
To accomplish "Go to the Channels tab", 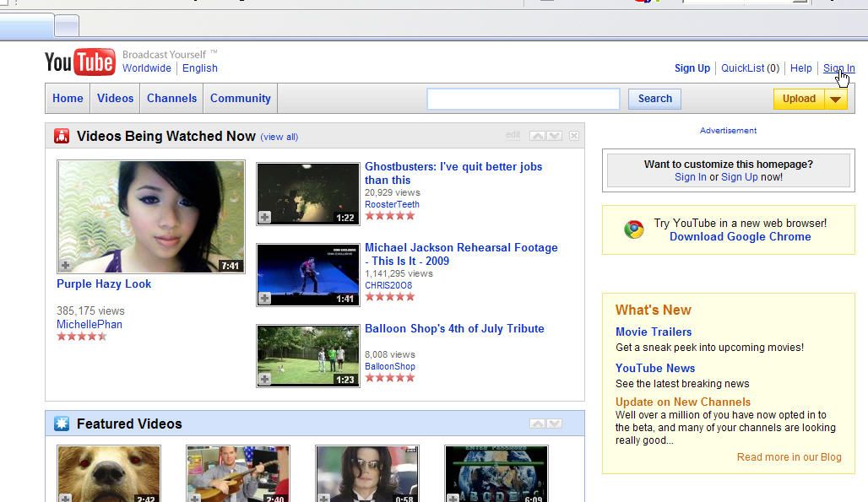I will click(x=171, y=99).
